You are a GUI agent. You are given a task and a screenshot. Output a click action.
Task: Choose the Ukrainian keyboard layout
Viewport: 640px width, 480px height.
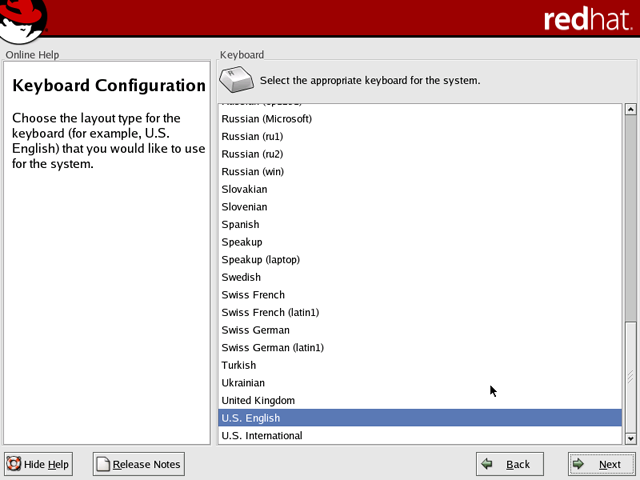point(243,383)
